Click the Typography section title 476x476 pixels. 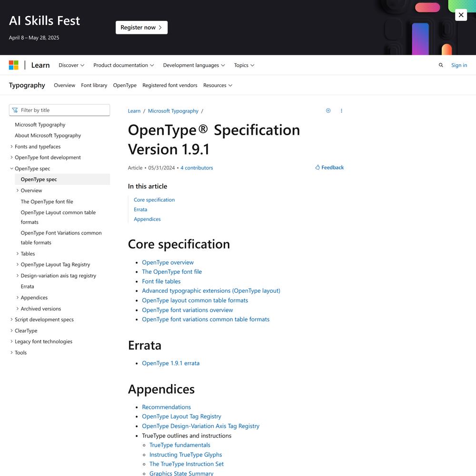(x=27, y=85)
